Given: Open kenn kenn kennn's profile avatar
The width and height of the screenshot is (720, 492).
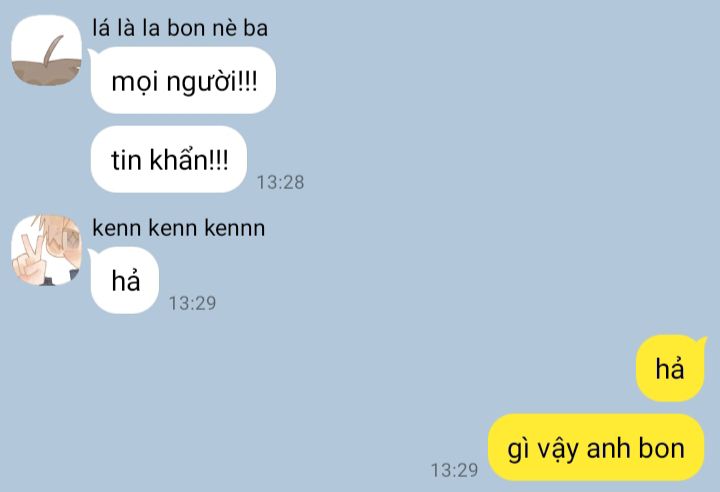Looking at the screenshot, I should (x=46, y=250).
